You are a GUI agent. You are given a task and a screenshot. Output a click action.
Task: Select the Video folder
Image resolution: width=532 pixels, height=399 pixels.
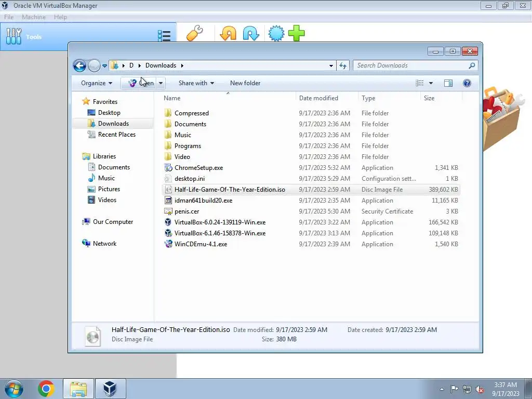point(182,157)
